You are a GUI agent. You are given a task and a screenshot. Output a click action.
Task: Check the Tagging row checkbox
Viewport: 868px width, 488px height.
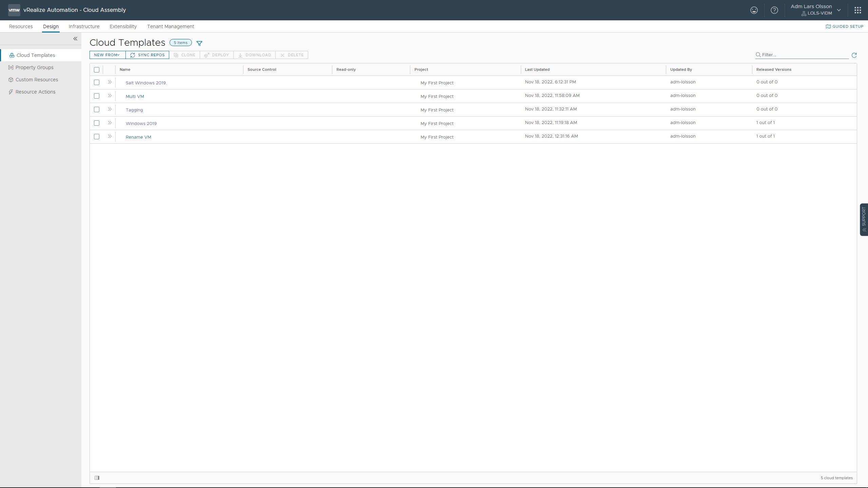(97, 109)
